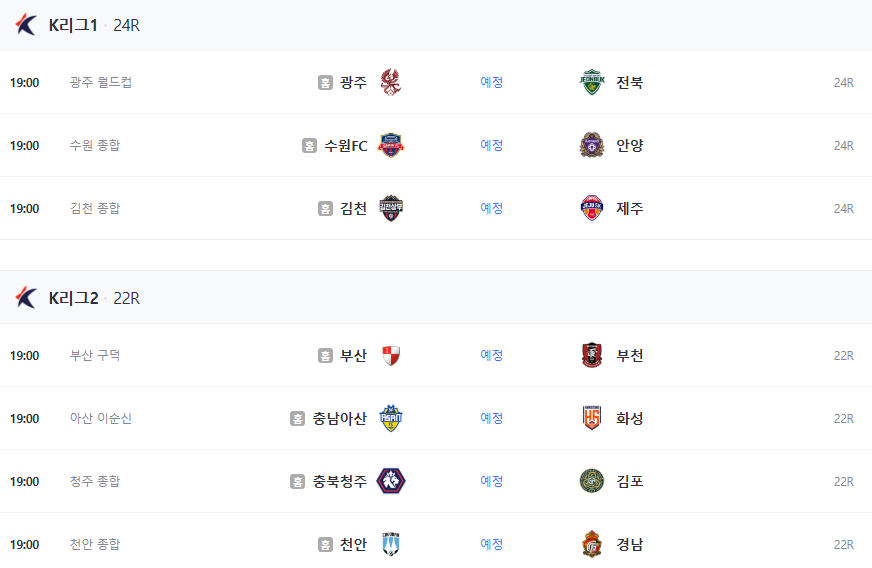Select the 제주 team crest
Image resolution: width=872 pixels, height=568 pixels.
click(592, 208)
